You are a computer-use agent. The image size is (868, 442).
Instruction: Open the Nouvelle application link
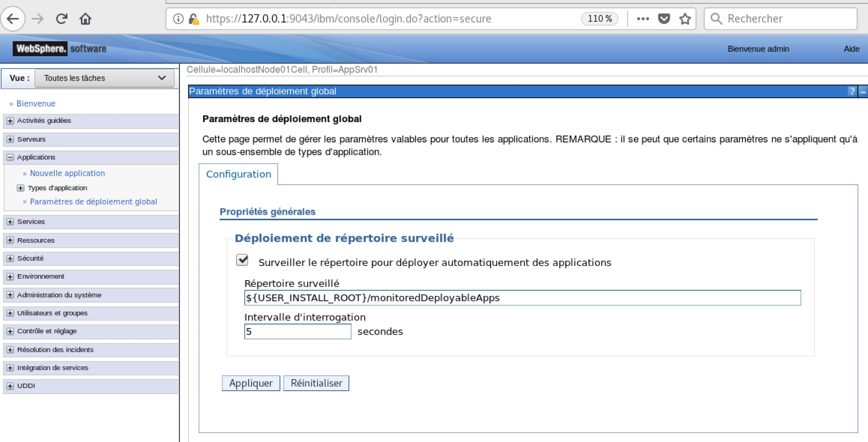[67, 173]
